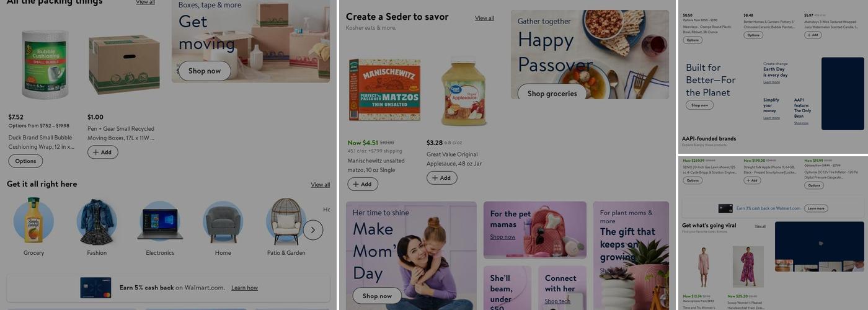Click Shop now under Built for Better
Screen dimensions: 868x310
point(699,105)
